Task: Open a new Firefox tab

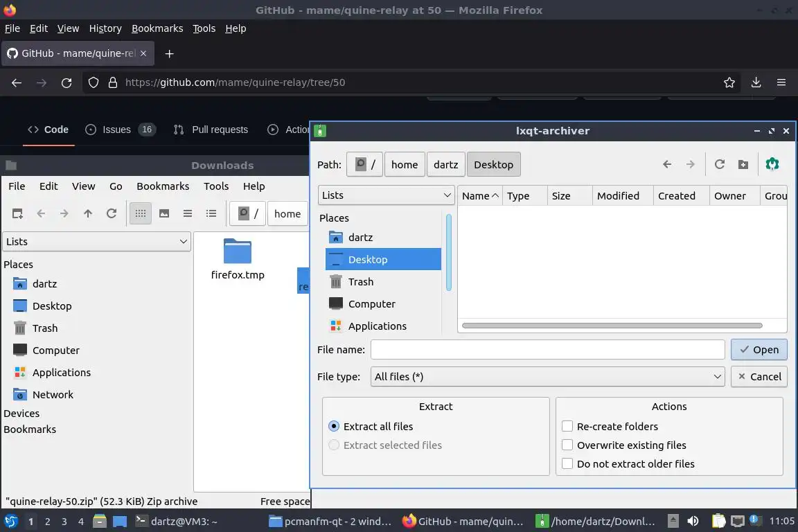Action: coord(170,53)
